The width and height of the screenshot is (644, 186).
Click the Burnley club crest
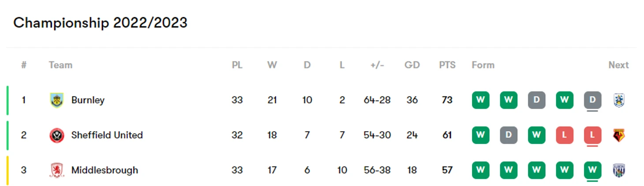pyautogui.click(x=56, y=100)
